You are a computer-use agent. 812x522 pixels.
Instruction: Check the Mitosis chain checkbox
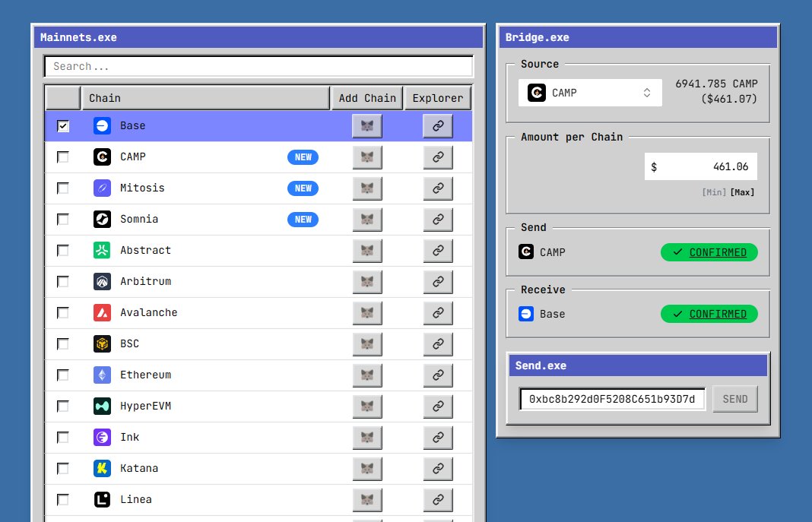pyautogui.click(x=62, y=188)
